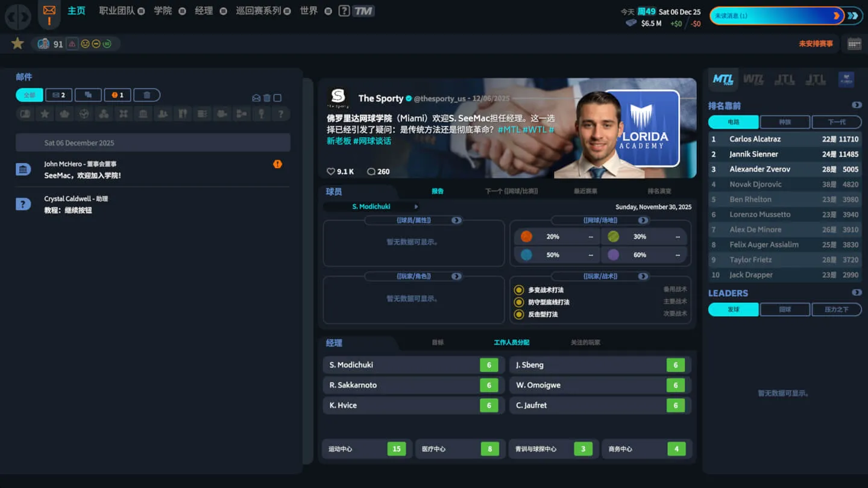The image size is (868, 488).
Task: Filter mail by the people group icon
Action: coord(163,113)
